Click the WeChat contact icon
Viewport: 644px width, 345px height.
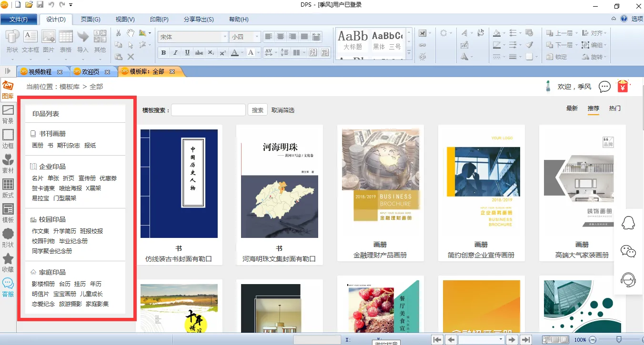[x=628, y=251]
